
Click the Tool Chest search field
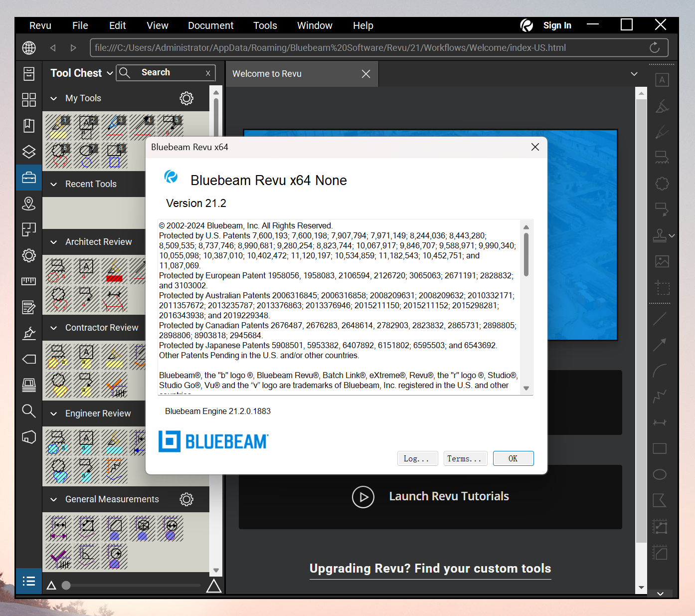(x=166, y=73)
